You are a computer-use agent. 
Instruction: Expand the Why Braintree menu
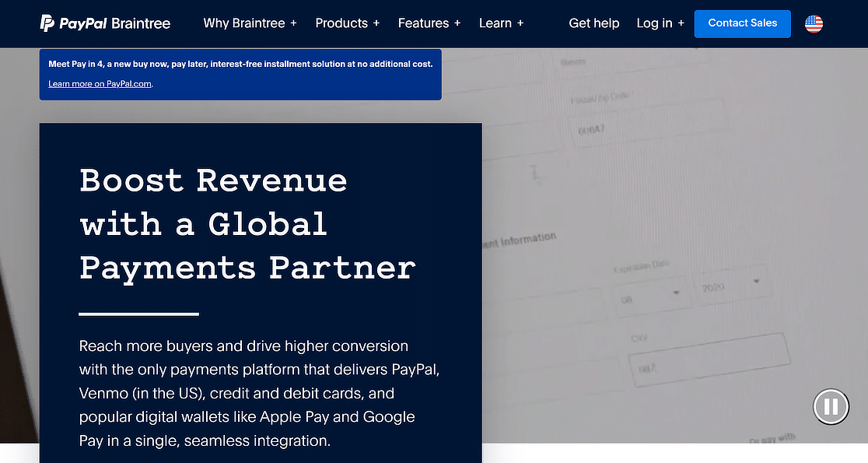pos(250,23)
